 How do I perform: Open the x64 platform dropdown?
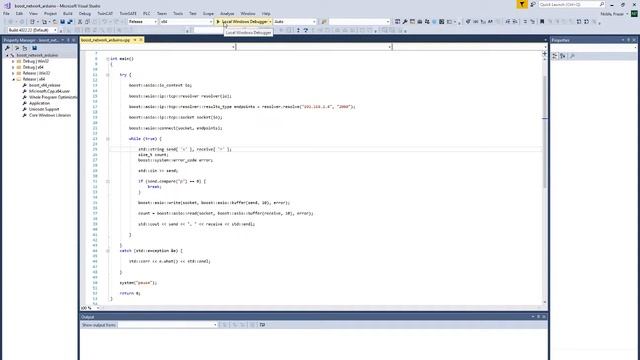[186, 22]
